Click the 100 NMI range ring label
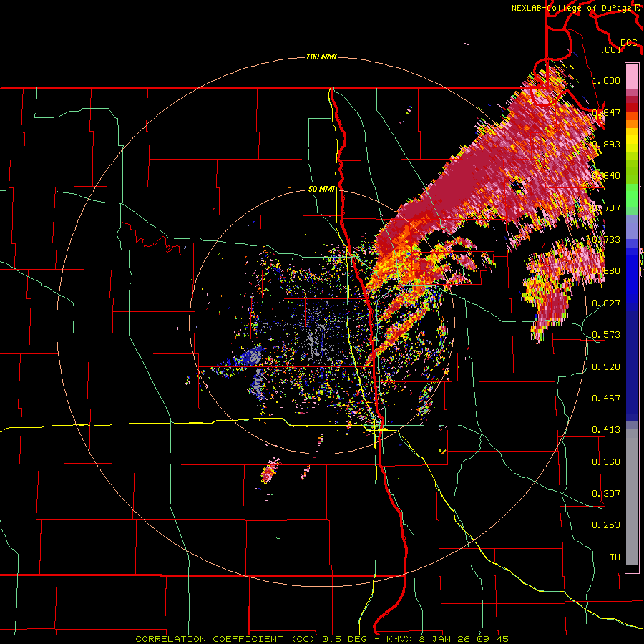This screenshot has width=644, height=644. [x=321, y=57]
